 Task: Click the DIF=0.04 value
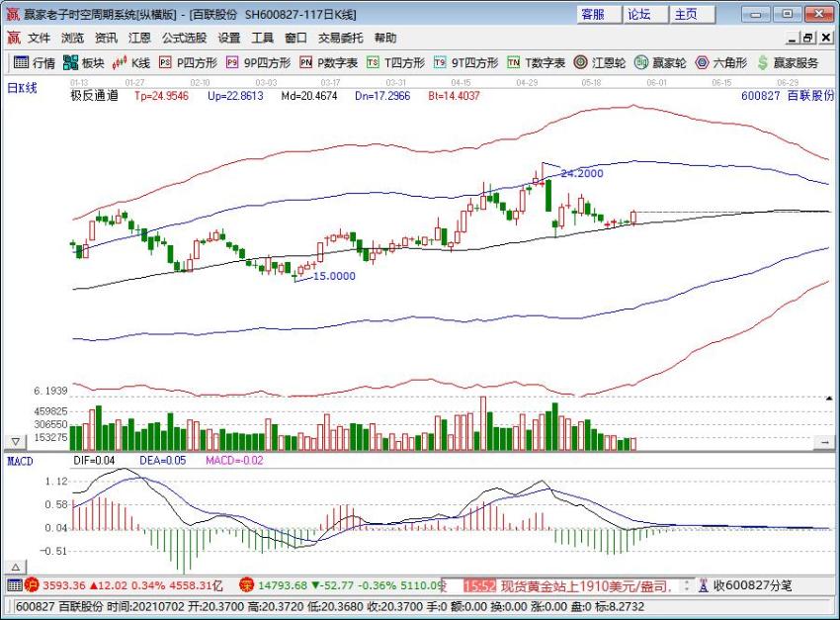pos(94,461)
